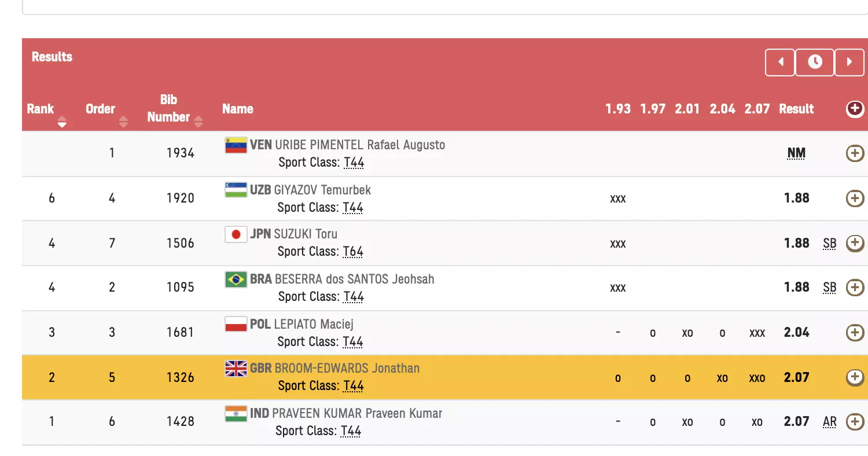Screen dimensions: 868x456
Task: Click T64 sport class for SUZUKI Toru
Action: (x=352, y=252)
